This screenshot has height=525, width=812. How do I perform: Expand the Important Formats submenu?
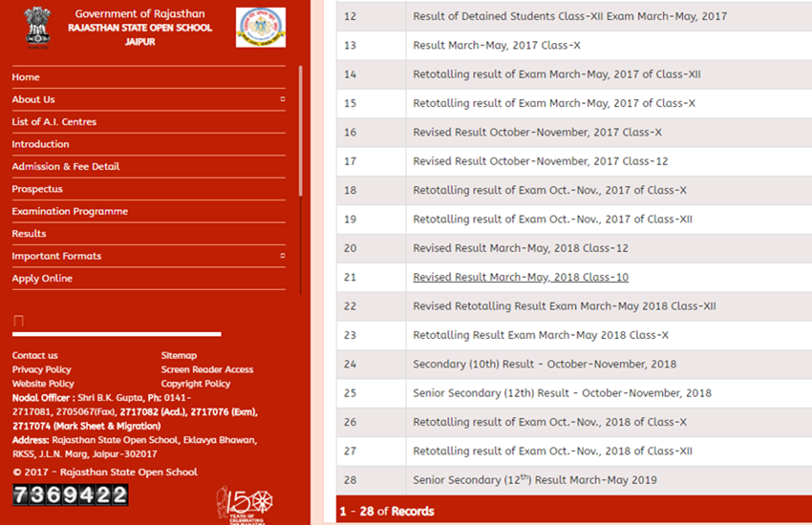(282, 256)
